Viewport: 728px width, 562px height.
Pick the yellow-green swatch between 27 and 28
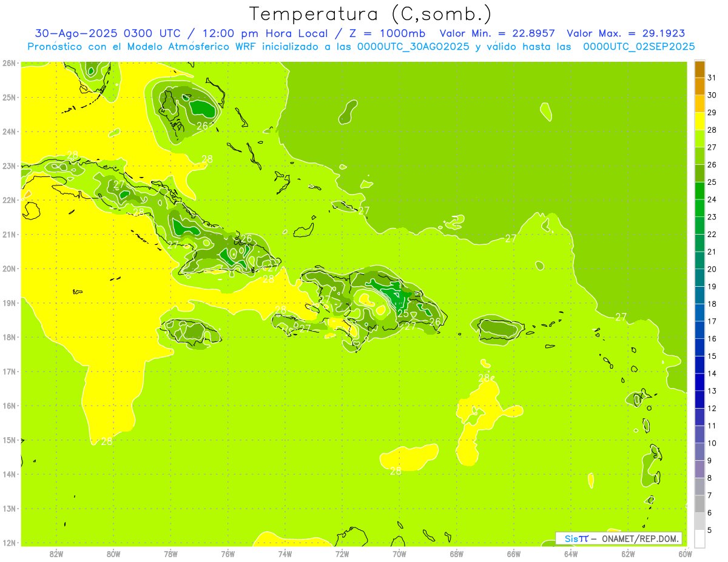[x=699, y=139]
